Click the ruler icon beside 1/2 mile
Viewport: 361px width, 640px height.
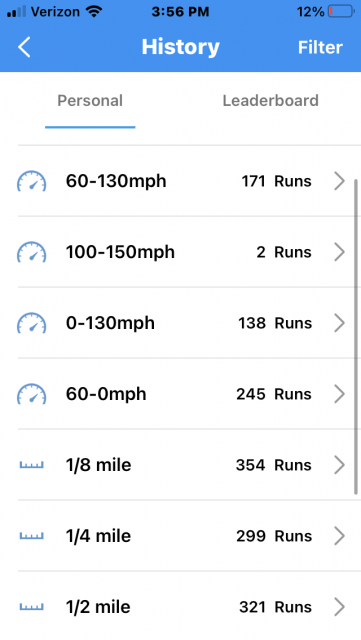[31, 607]
